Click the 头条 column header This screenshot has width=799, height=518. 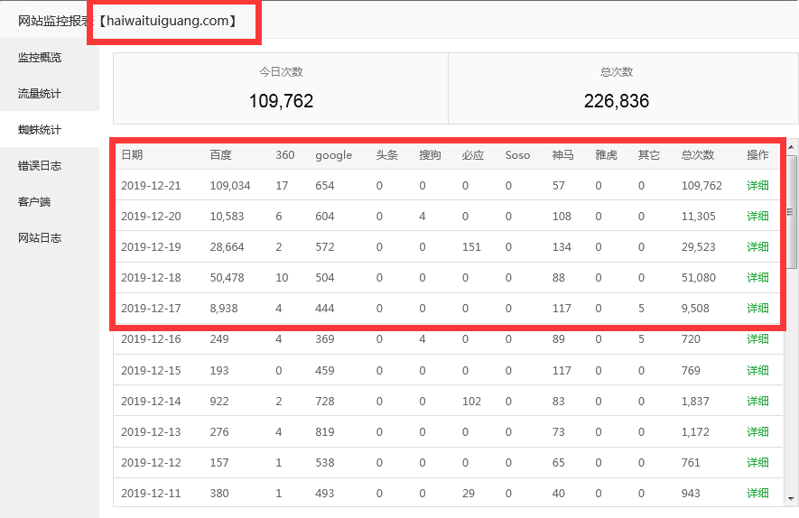pyautogui.click(x=387, y=155)
